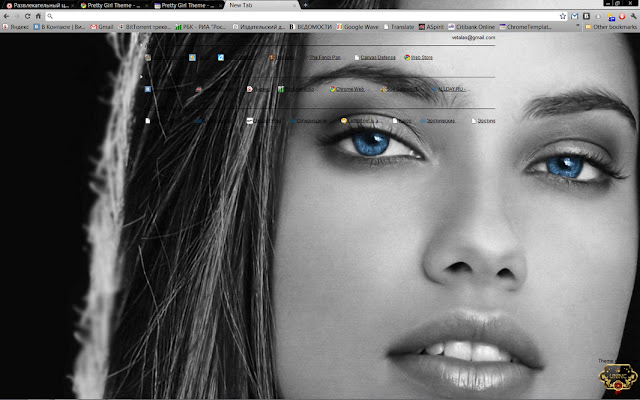Click the yellow smiley icon in recently closed

pyautogui.click(x=344, y=121)
